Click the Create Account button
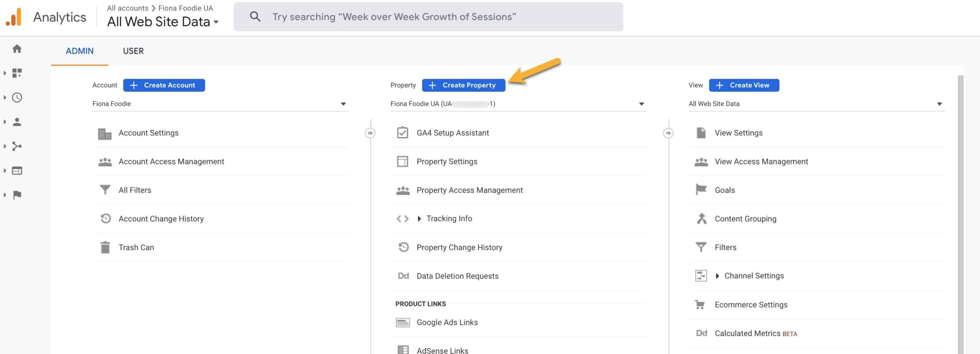980x354 pixels. pyautogui.click(x=164, y=85)
